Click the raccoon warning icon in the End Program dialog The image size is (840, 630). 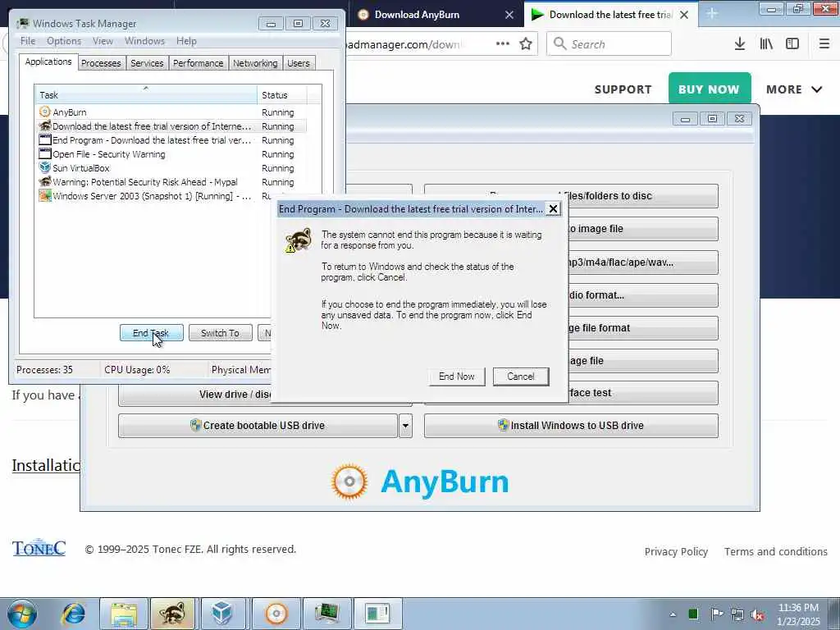pyautogui.click(x=299, y=240)
